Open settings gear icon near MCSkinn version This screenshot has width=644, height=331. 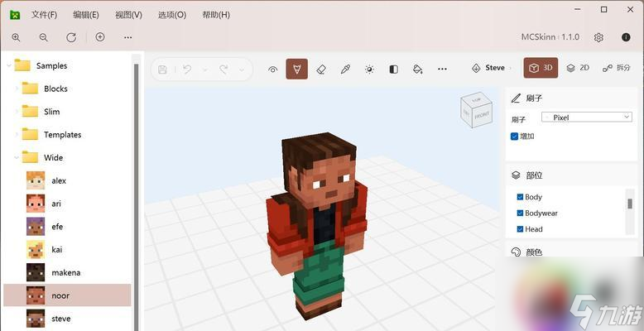(598, 37)
